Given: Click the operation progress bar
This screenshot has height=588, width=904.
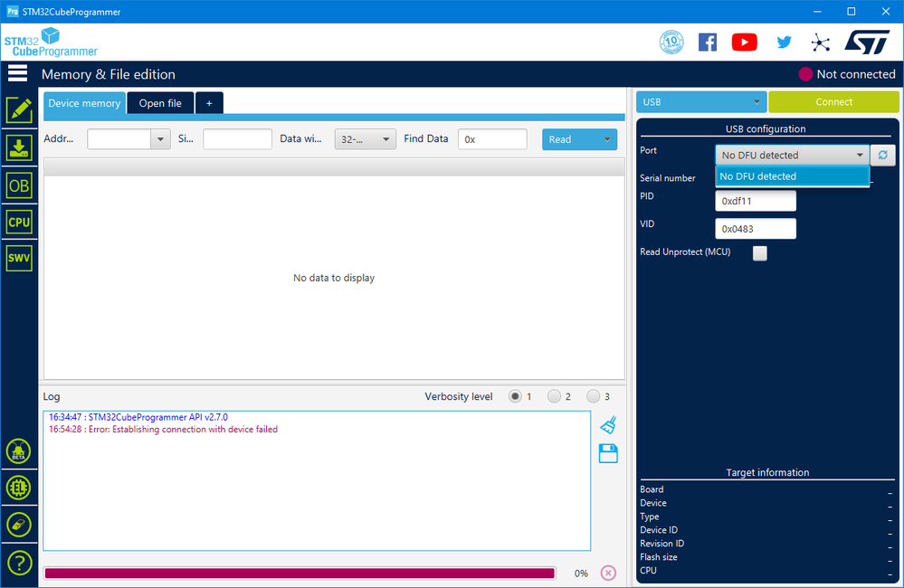Looking at the screenshot, I should point(300,573).
